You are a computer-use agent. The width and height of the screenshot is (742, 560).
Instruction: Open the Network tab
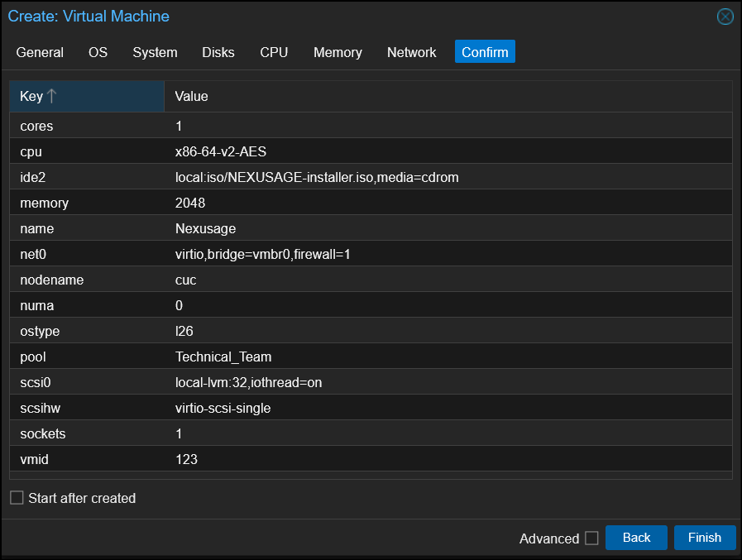click(x=411, y=52)
